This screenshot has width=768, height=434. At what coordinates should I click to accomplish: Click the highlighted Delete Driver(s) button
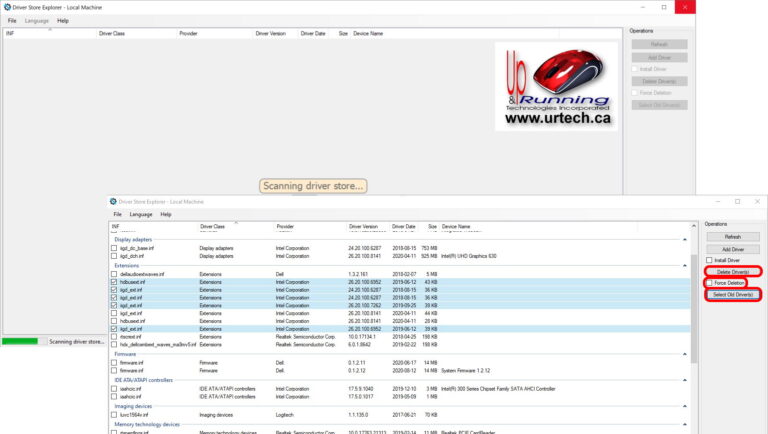(733, 272)
